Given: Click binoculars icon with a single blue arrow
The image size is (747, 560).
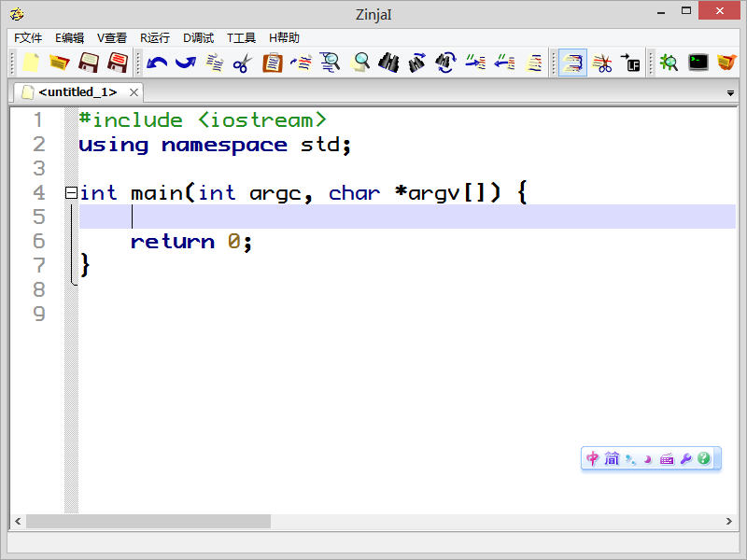Looking at the screenshot, I should (417, 63).
